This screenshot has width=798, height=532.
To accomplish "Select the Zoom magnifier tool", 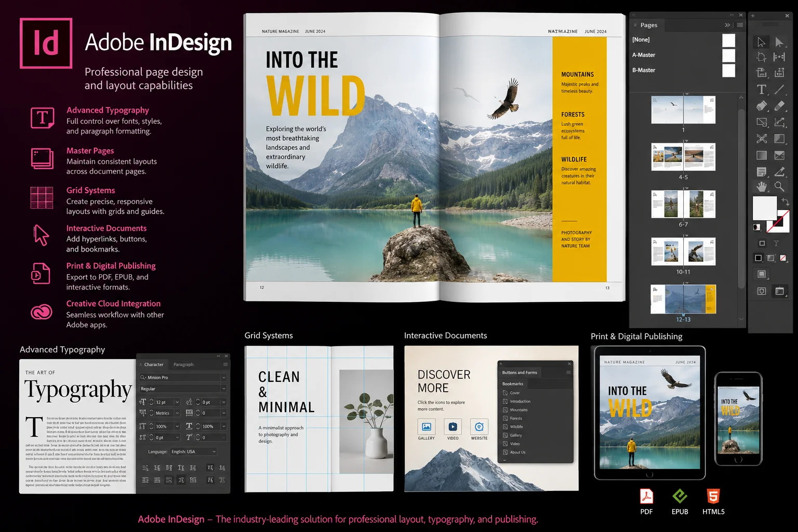I will click(x=779, y=186).
